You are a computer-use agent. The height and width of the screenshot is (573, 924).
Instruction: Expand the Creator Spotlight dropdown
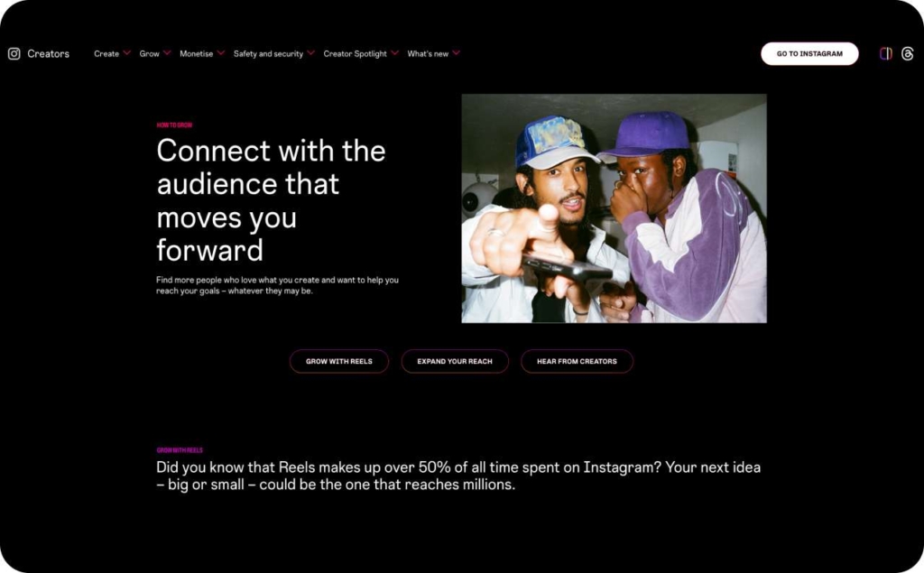coord(395,53)
